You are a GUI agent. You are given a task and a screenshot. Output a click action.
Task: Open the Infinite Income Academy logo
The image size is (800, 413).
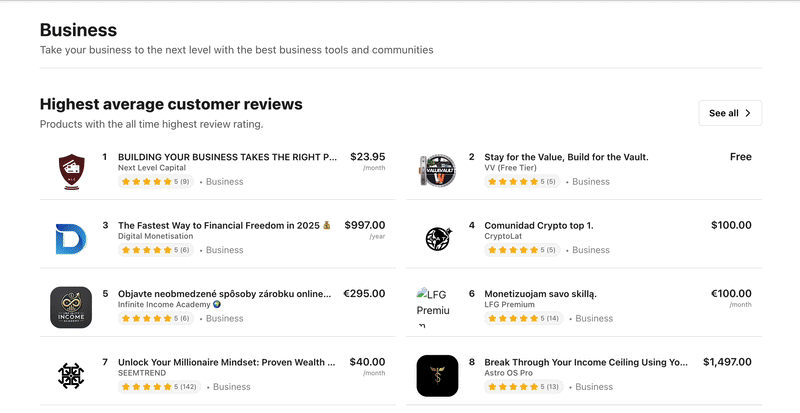point(70,307)
